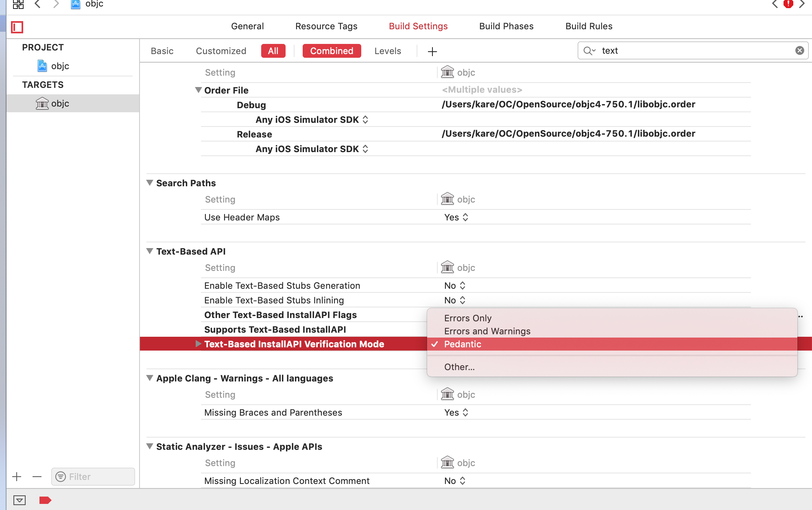This screenshot has height=510, width=812.
Task: Click the red breakpoint tag icon
Action: [45, 500]
